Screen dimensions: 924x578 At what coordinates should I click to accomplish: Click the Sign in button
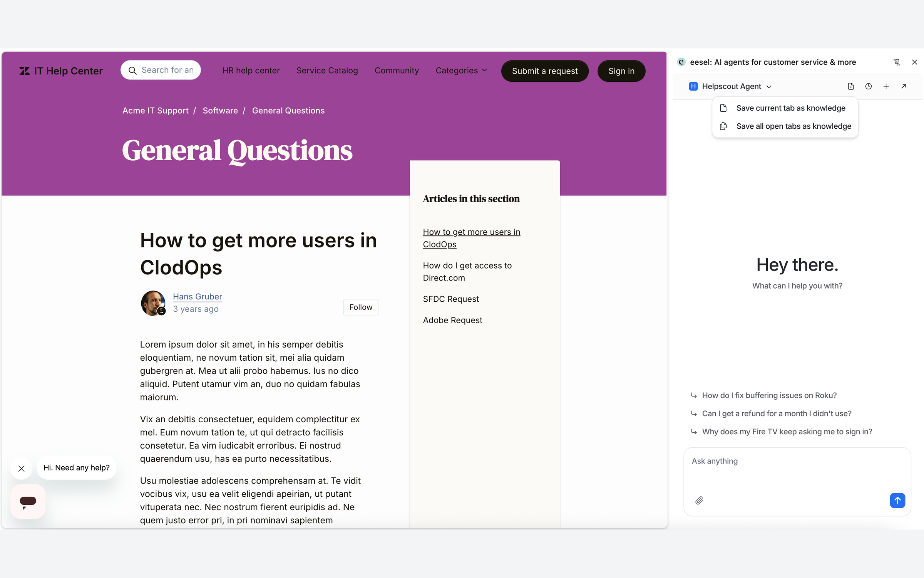621,71
